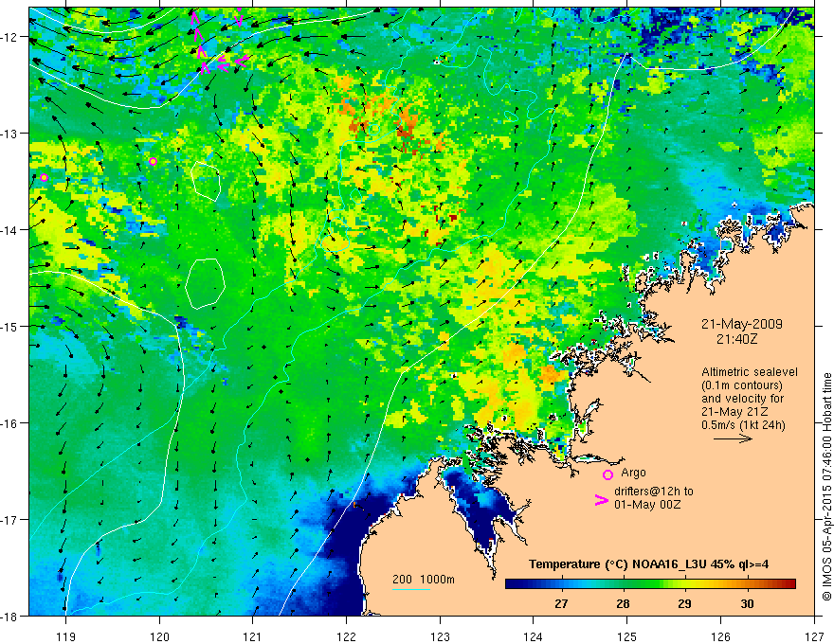
Task: Click the 0.5m/s (1kt 24h) text
Action: [744, 424]
